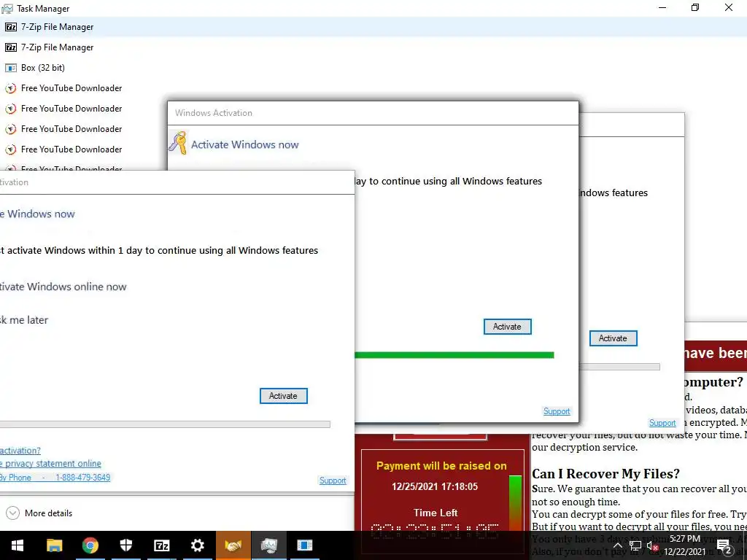Click 'Windows Activation' title of middle window
Image resolution: width=747 pixels, height=560 pixels.
(x=214, y=113)
